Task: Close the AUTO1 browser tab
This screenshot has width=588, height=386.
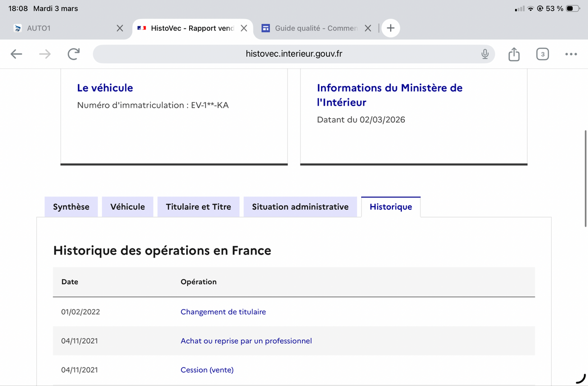Action: coord(120,28)
